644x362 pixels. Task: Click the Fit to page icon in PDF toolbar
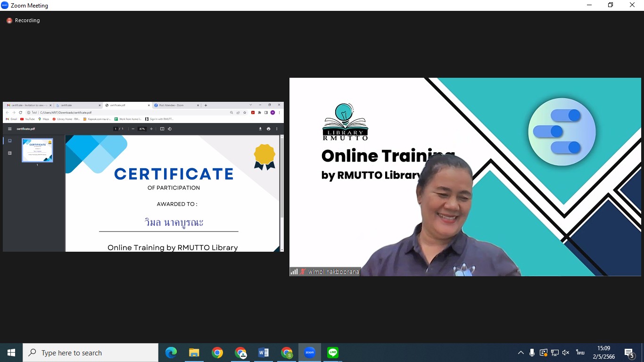(x=162, y=129)
